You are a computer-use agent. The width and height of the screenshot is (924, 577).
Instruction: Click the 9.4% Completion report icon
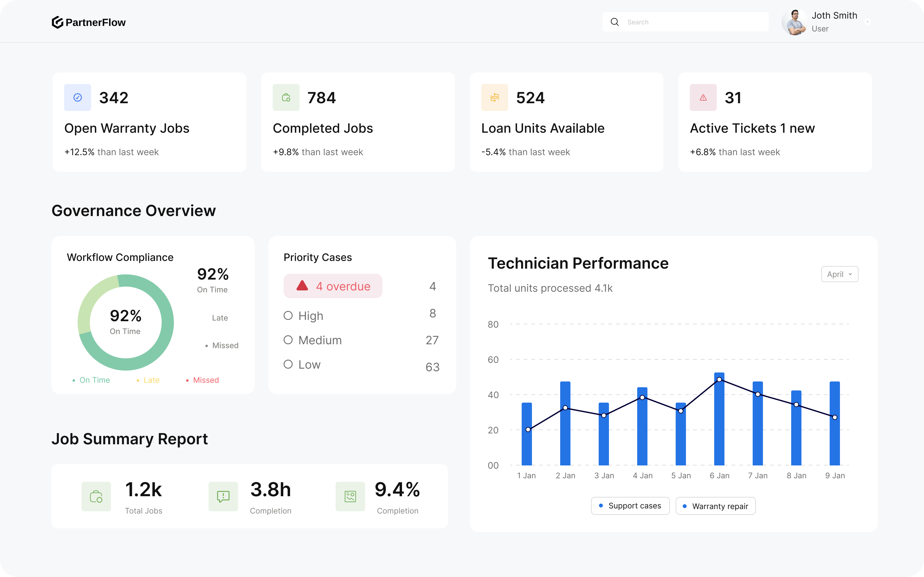350,497
